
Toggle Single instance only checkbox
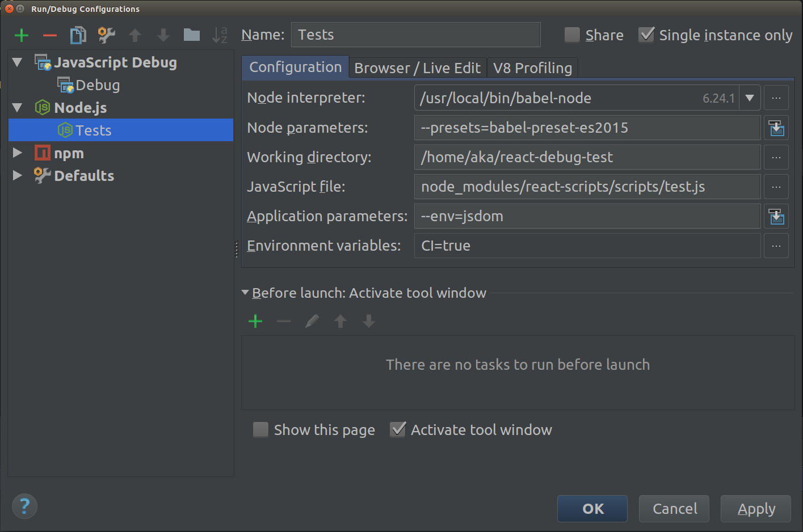(646, 35)
